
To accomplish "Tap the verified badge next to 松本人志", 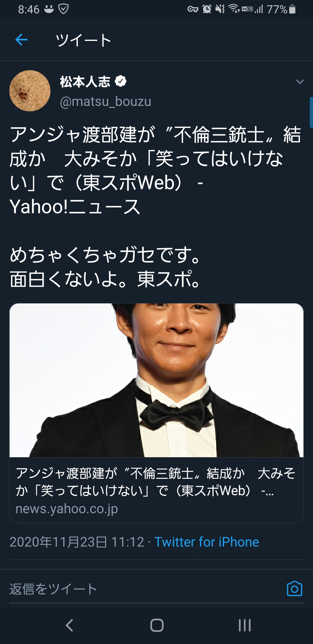I will (x=121, y=81).
